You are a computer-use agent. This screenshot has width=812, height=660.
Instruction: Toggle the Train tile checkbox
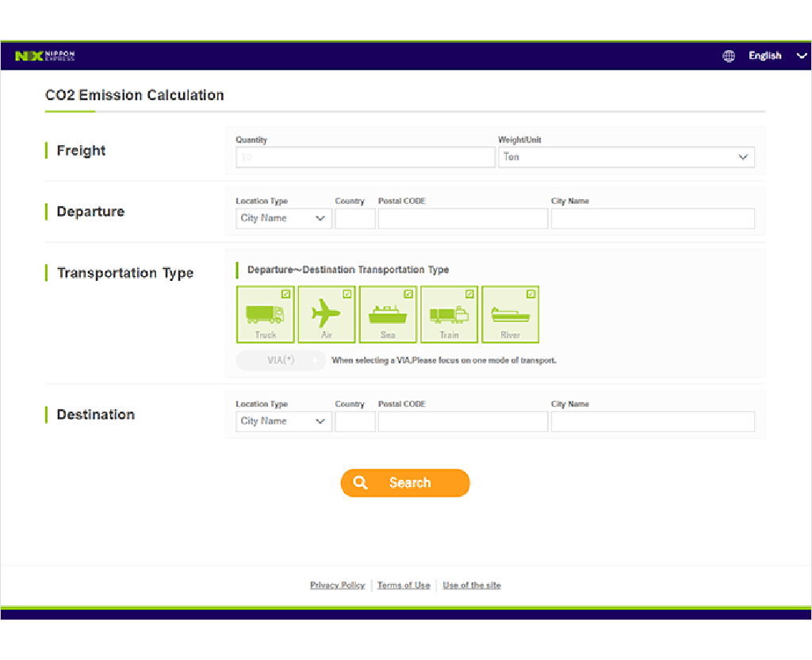469,294
